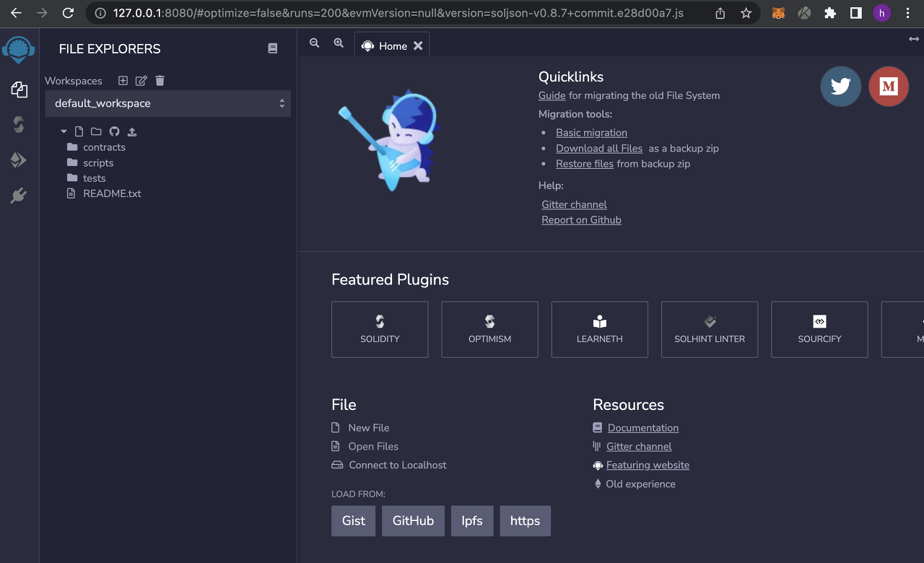Viewport: 924px width, 563px height.
Task: Zoom in the editor with magnifier plus
Action: (x=339, y=43)
